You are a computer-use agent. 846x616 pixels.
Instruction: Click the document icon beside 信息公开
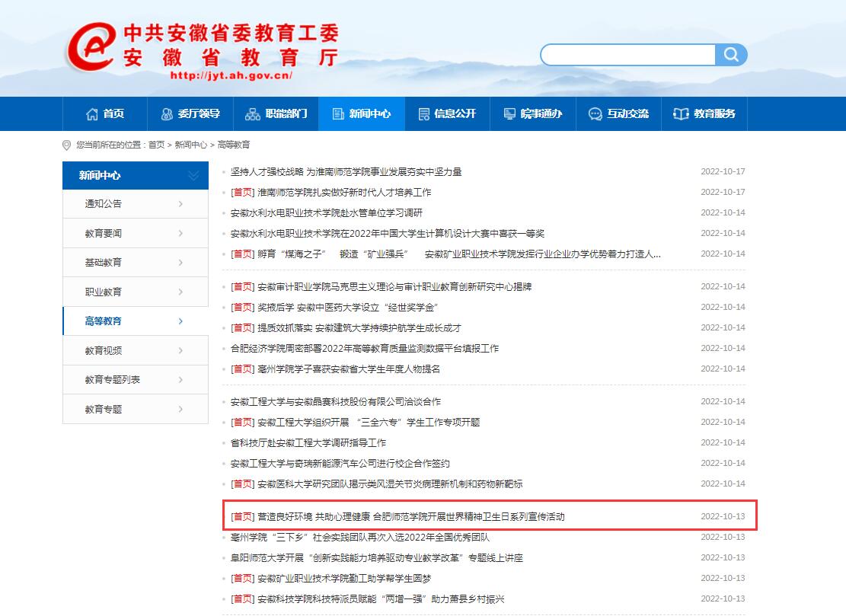click(423, 113)
